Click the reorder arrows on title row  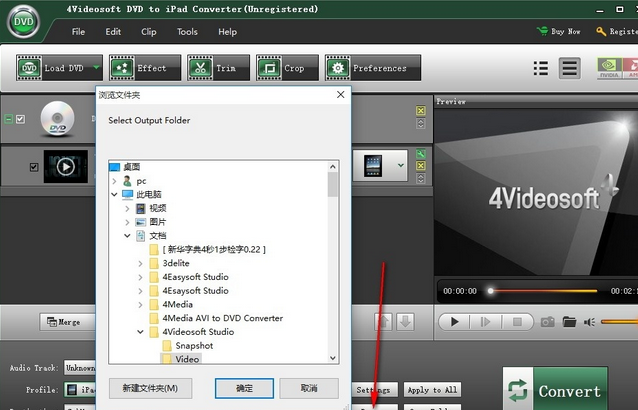pos(421,178)
